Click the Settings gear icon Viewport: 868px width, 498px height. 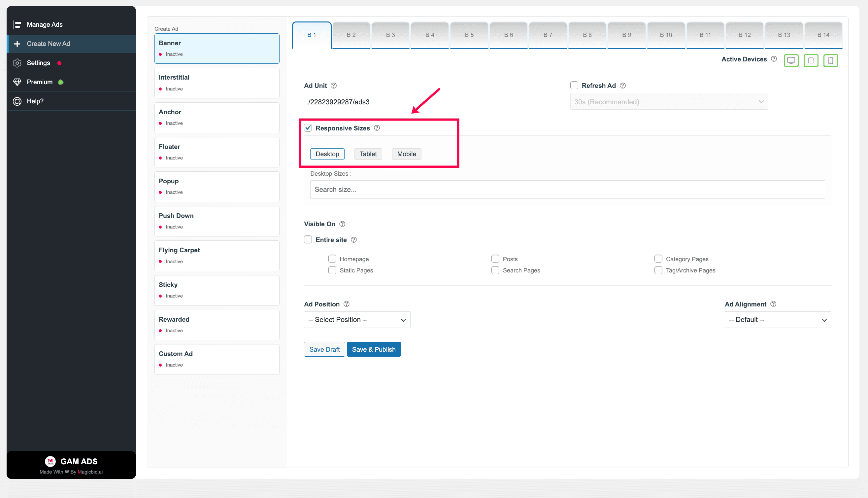coord(17,63)
